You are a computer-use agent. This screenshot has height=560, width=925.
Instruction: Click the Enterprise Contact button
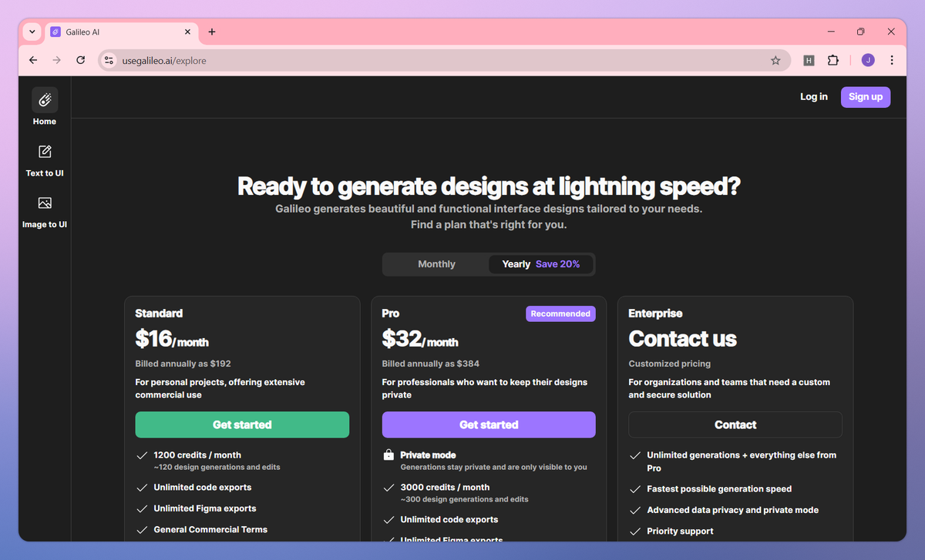[735, 424]
